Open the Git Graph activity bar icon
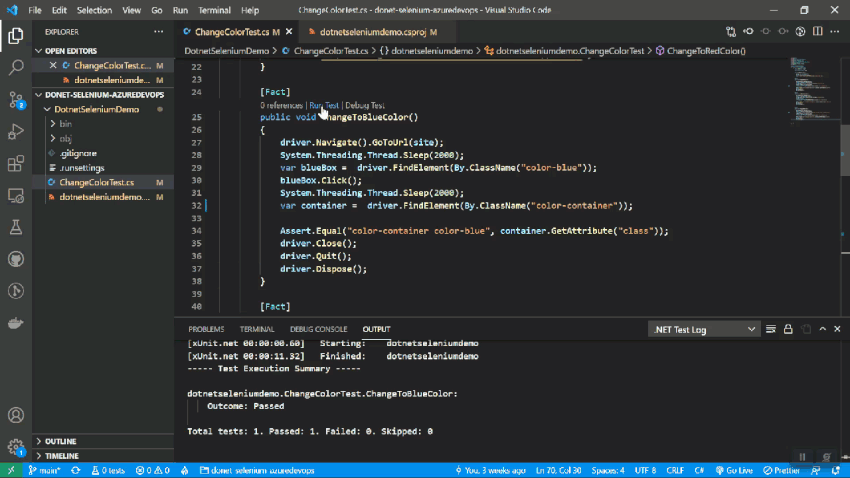 pyautogui.click(x=16, y=291)
